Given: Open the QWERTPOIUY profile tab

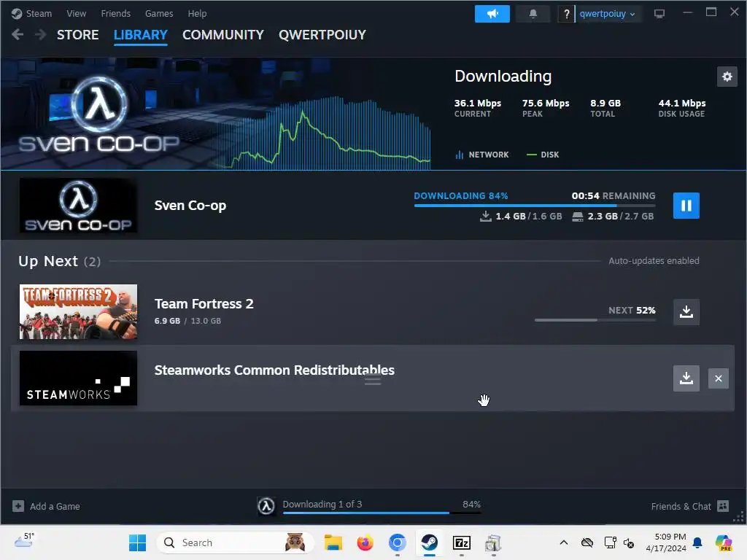Looking at the screenshot, I should point(322,35).
